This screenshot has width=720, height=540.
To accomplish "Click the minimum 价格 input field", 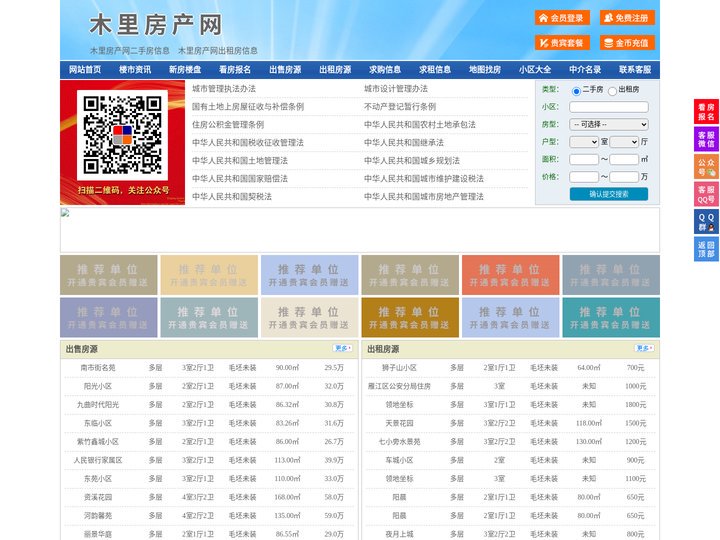I will pyautogui.click(x=584, y=177).
